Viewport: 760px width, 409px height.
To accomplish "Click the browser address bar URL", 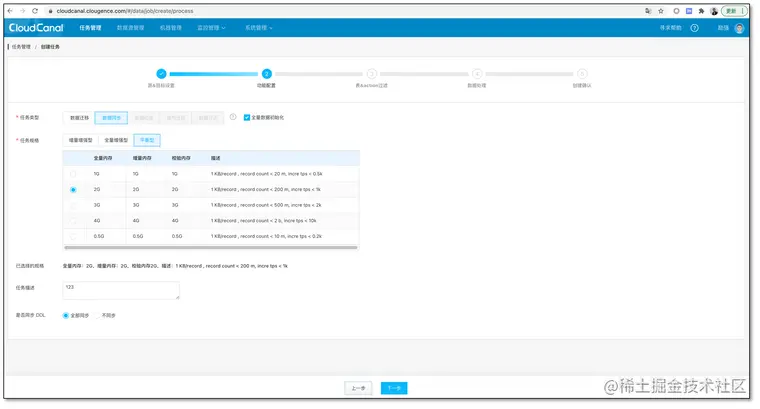I will (125, 11).
